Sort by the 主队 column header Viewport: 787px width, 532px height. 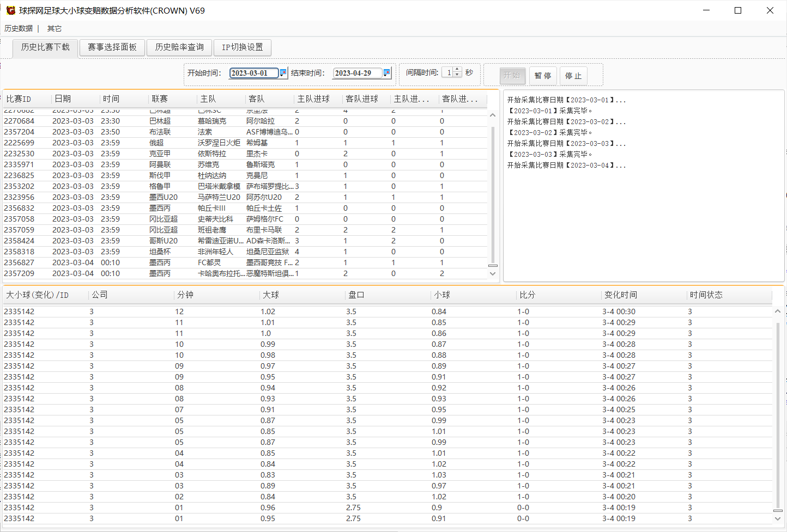221,99
